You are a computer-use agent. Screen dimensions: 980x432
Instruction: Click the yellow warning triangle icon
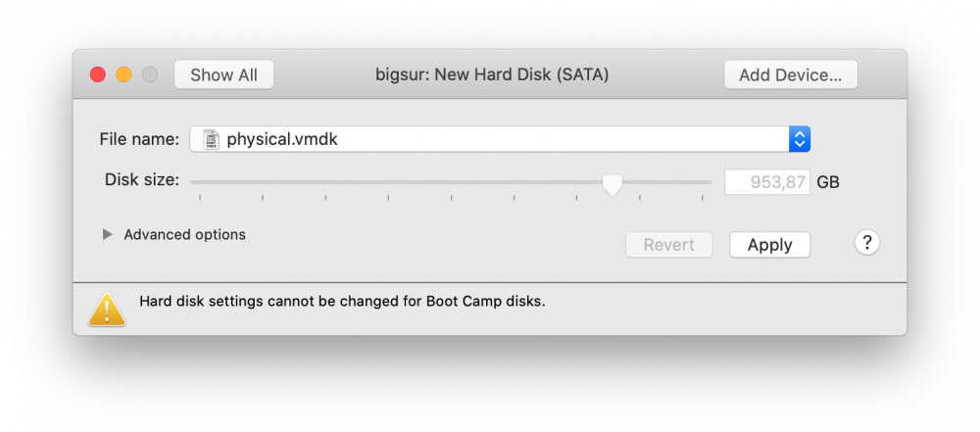pos(107,309)
